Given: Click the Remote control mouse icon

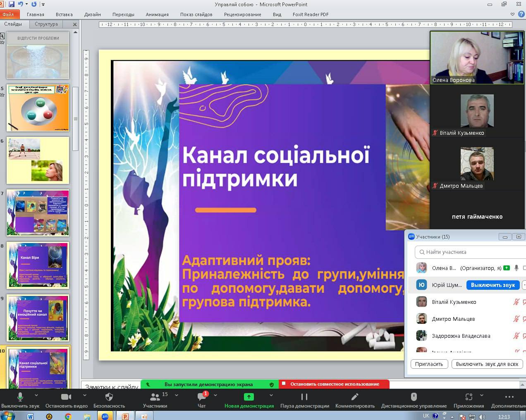Looking at the screenshot, I should click(414, 397).
